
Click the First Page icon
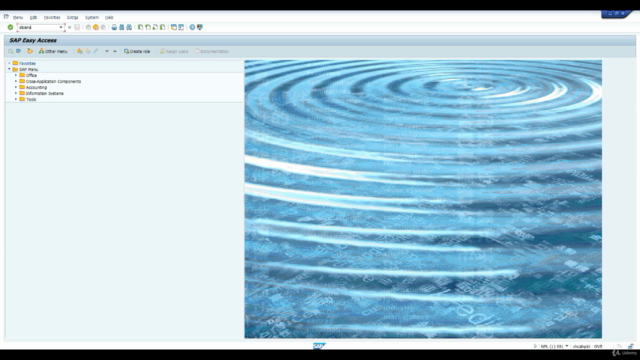pyautogui.click(x=140, y=27)
